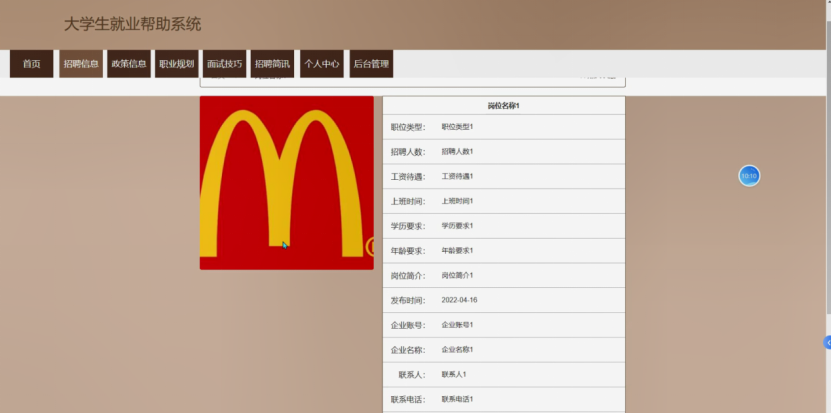The image size is (831, 413).
Task: Click the 大学生就业帮助系统 site title
Action: pyautogui.click(x=132, y=24)
